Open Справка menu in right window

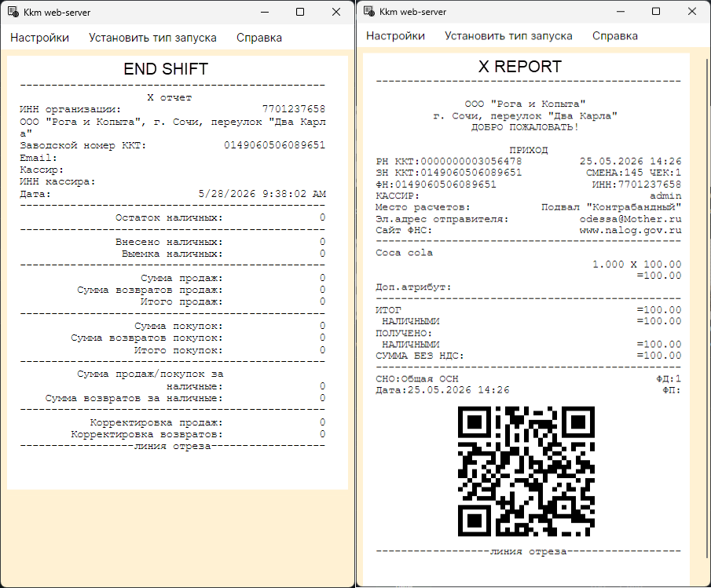pyautogui.click(x=615, y=36)
